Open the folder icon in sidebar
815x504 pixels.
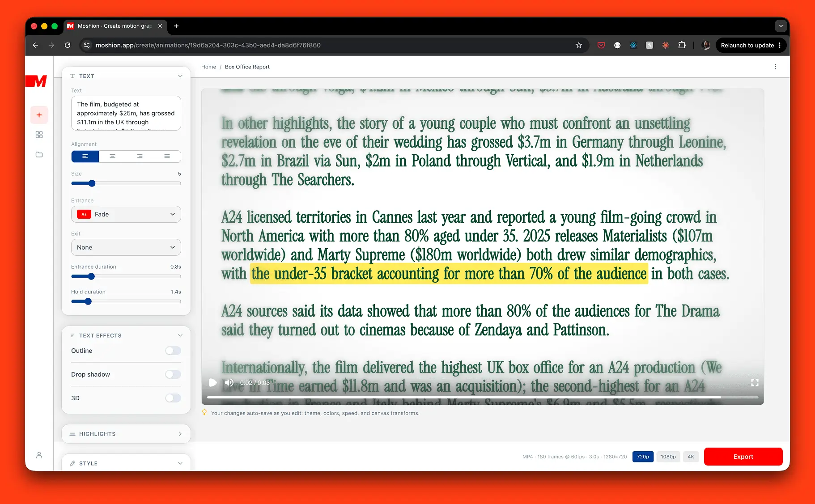click(39, 155)
